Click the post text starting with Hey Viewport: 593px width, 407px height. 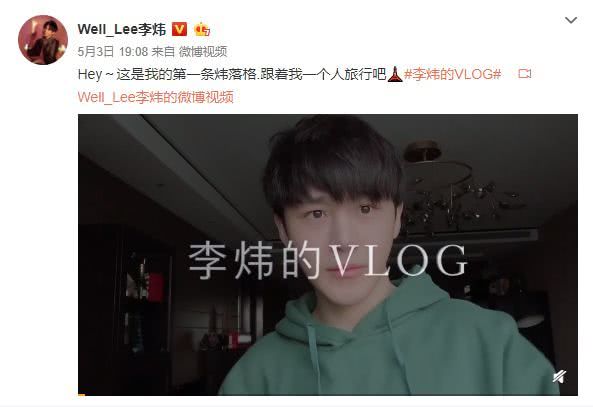pyautogui.click(x=231, y=74)
